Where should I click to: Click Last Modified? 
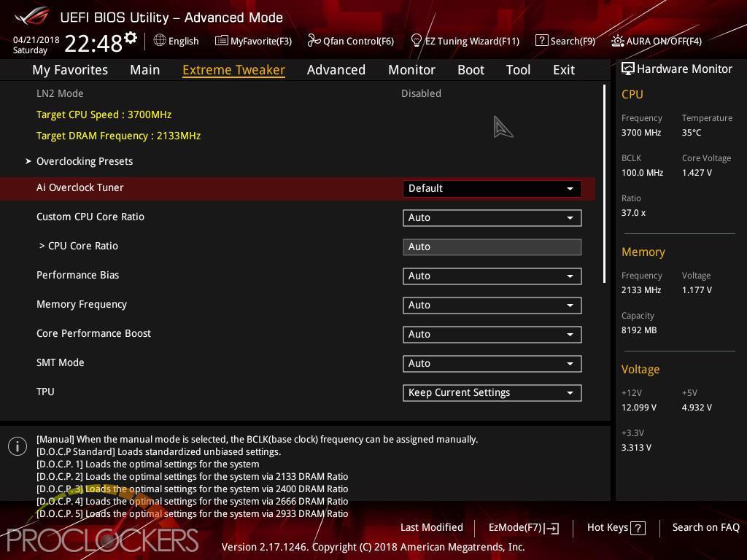pyautogui.click(x=432, y=527)
